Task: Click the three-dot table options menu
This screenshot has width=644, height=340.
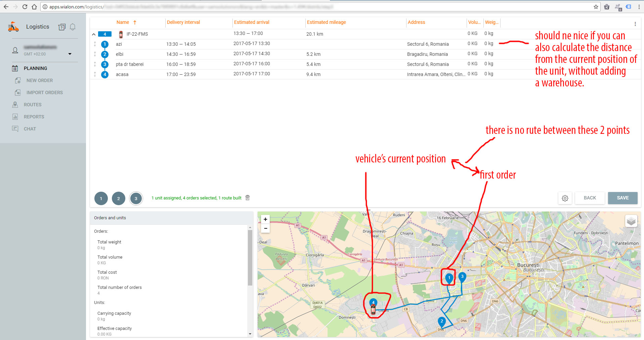Action: coord(635,24)
